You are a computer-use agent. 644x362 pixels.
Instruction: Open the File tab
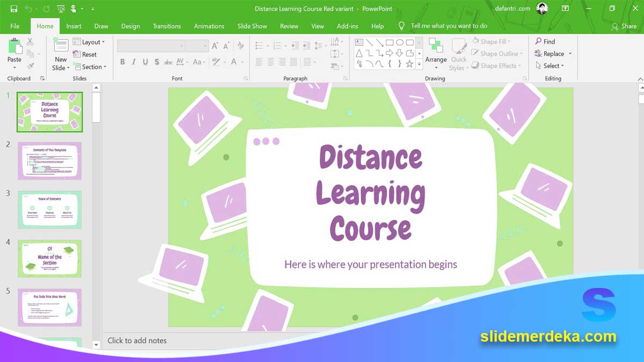(15, 26)
